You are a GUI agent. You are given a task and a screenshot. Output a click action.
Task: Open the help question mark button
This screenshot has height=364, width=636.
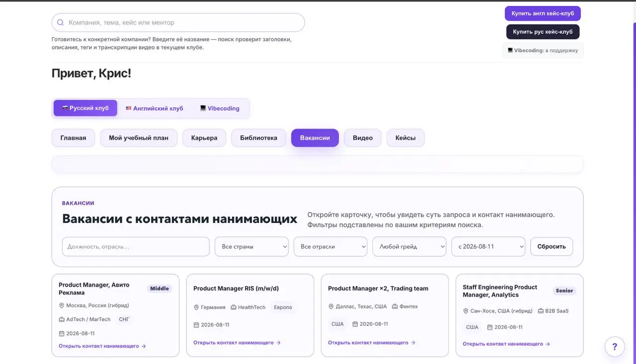(x=615, y=347)
